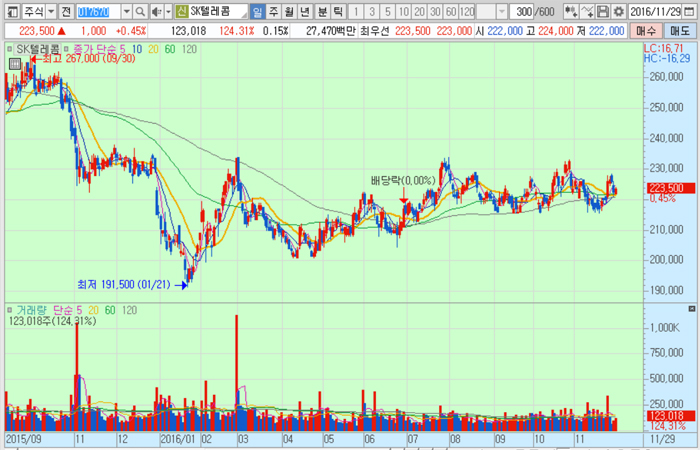Expand the sound options dropdown arrow

[167, 12]
